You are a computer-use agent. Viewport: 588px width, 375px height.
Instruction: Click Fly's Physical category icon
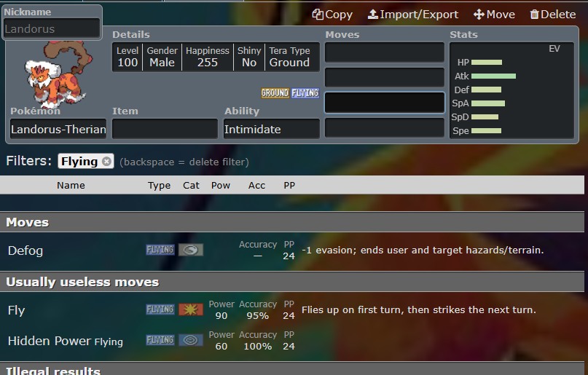click(190, 309)
